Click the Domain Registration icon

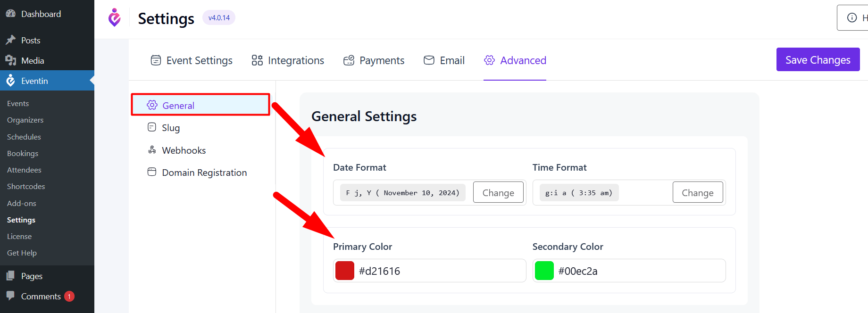[x=152, y=172]
